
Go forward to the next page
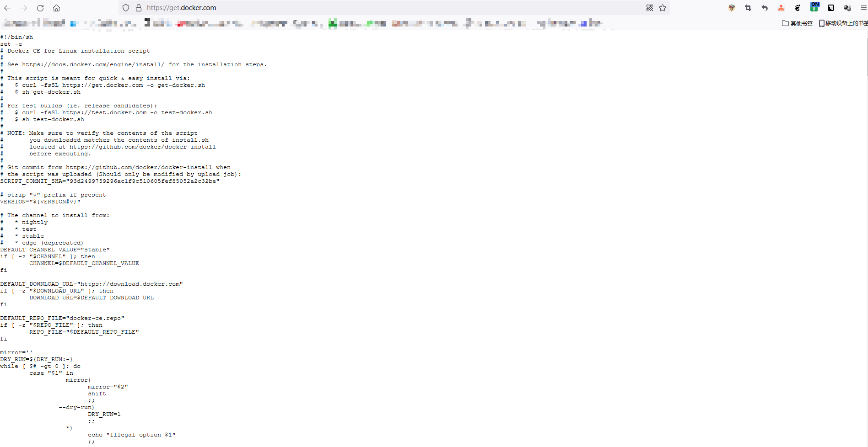coord(24,8)
